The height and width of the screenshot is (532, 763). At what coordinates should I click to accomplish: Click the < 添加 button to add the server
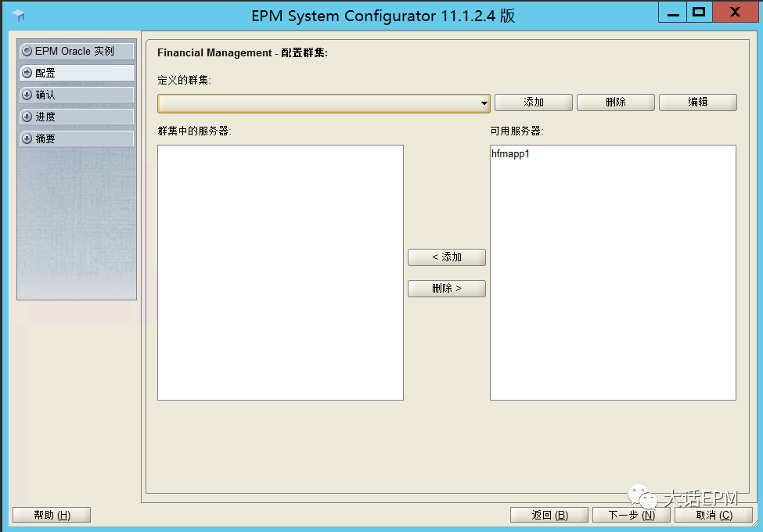click(447, 257)
